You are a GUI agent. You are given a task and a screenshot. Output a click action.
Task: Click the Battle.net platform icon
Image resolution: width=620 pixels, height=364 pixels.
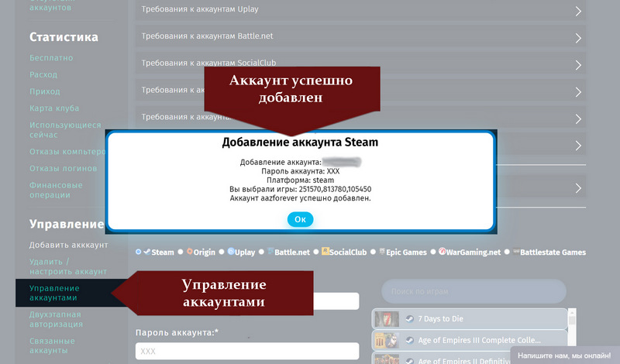coord(270,252)
